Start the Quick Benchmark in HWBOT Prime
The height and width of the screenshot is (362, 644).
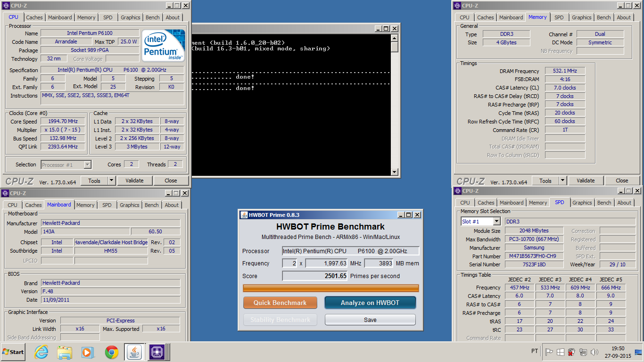280,303
